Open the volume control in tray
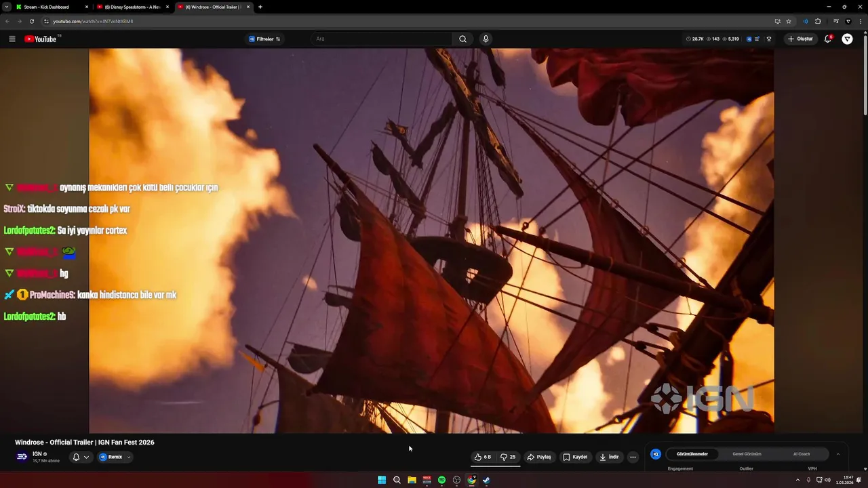The width and height of the screenshot is (868, 488). (x=829, y=480)
